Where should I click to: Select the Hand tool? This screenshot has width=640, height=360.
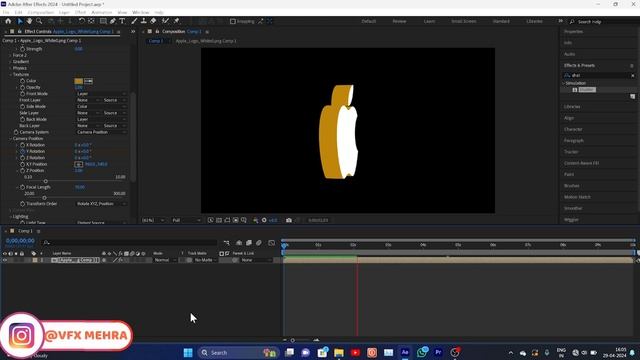tap(29, 21)
